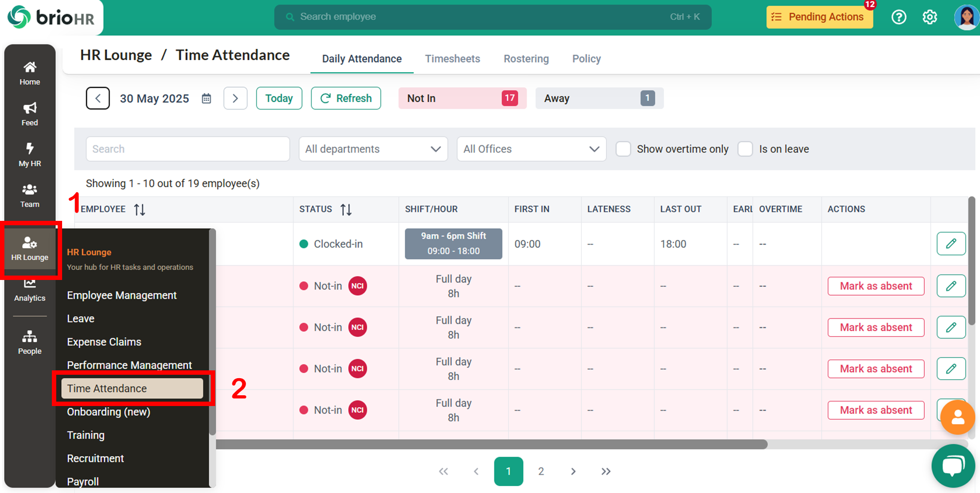980x493 pixels.
Task: Open the calendar date picker icon
Action: click(x=206, y=99)
